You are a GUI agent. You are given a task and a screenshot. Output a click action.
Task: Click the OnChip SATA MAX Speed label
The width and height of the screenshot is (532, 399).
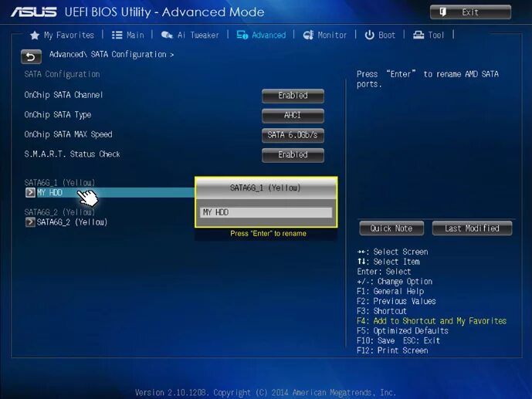tap(68, 134)
